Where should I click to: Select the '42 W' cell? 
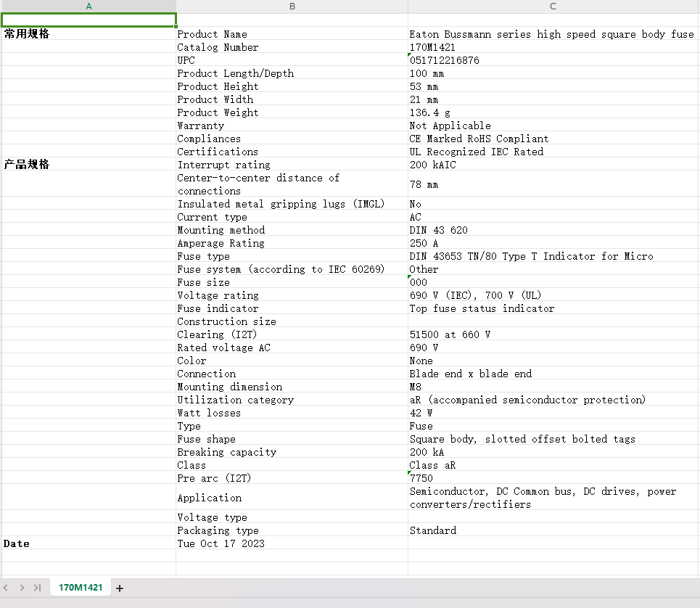click(x=553, y=413)
